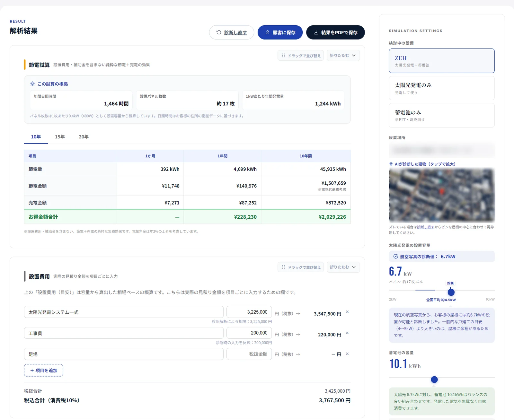Viewport: 514px width, 420px height.
Task: Collapse the 節電試算 section via 折りたたむ
Action: 343,56
